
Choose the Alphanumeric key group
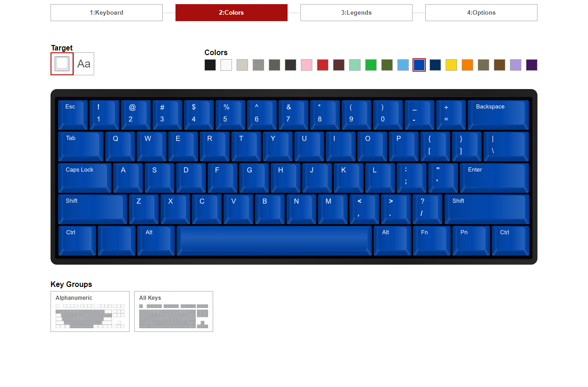click(x=90, y=311)
